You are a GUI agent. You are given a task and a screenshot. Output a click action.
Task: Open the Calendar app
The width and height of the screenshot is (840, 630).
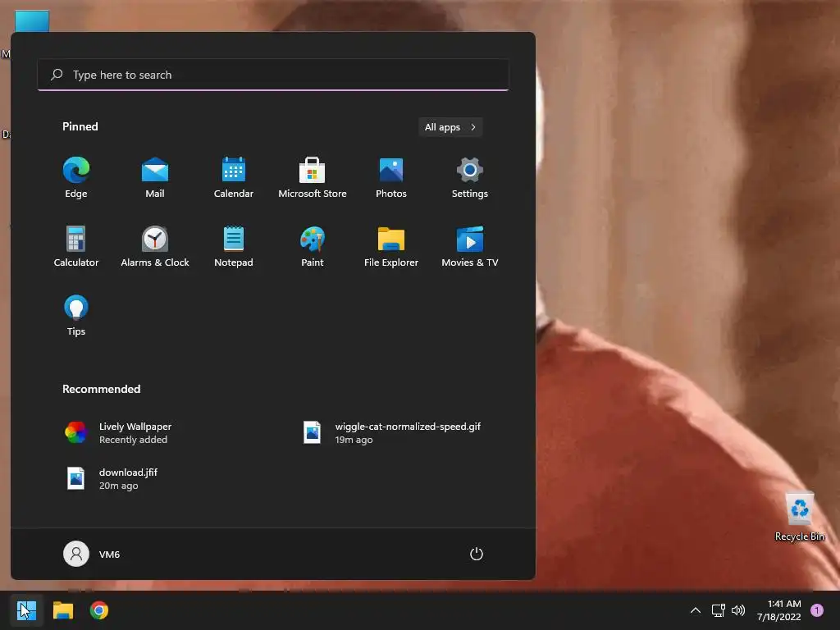click(x=234, y=177)
